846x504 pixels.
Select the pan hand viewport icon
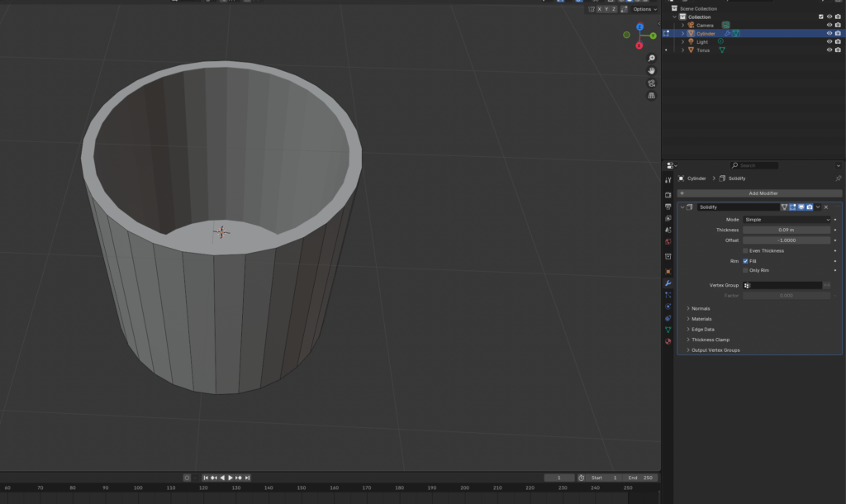(x=652, y=70)
